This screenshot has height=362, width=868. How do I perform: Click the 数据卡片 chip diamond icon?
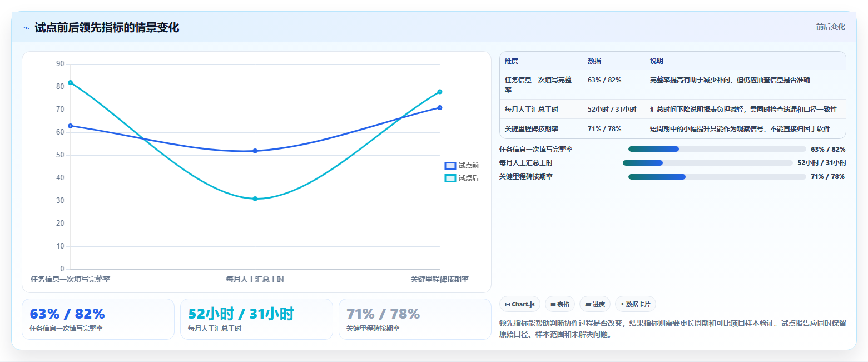tap(622, 304)
